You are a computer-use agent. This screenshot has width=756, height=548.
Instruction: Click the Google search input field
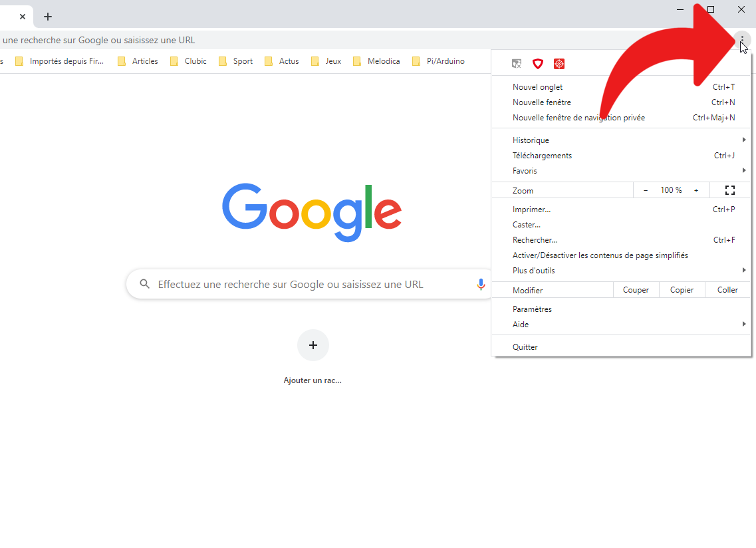pyautogui.click(x=309, y=284)
